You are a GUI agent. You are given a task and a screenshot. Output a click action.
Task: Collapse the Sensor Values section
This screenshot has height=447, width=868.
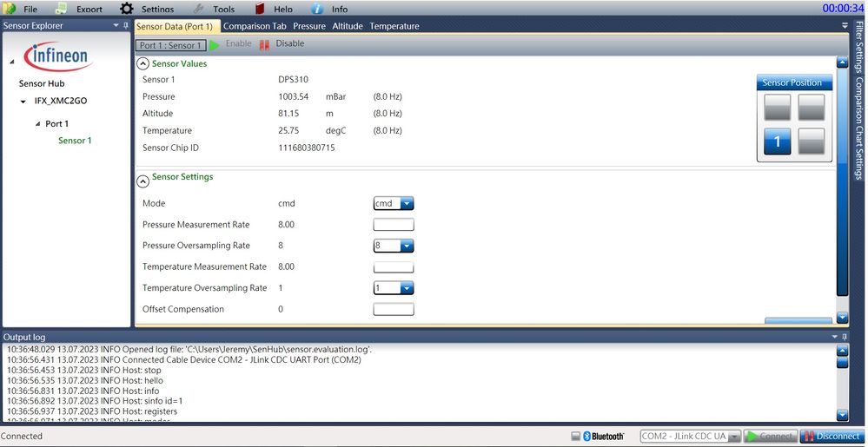pos(142,64)
